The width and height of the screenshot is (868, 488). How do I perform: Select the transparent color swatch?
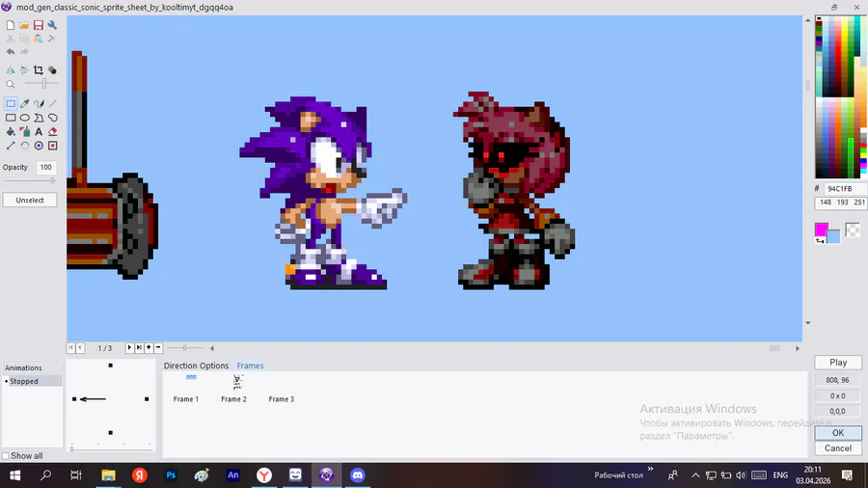pos(853,230)
